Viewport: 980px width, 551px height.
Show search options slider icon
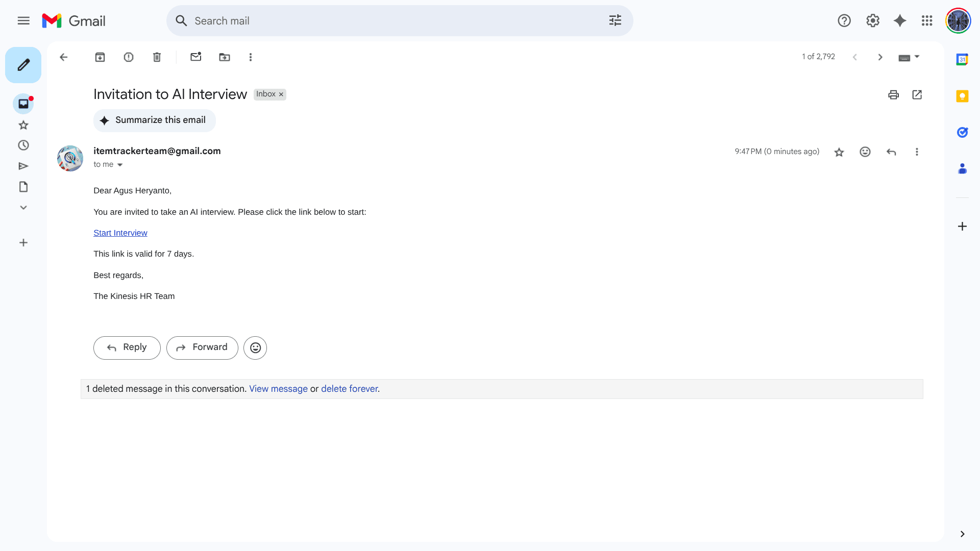point(615,21)
